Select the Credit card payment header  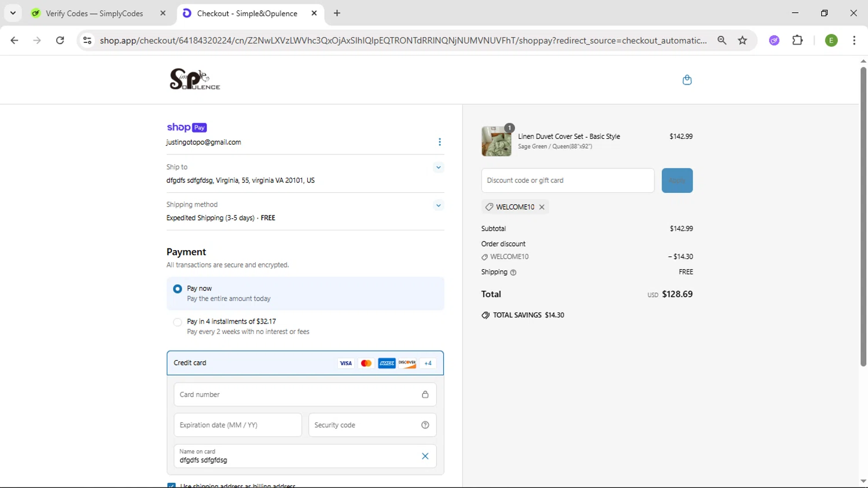tap(305, 363)
